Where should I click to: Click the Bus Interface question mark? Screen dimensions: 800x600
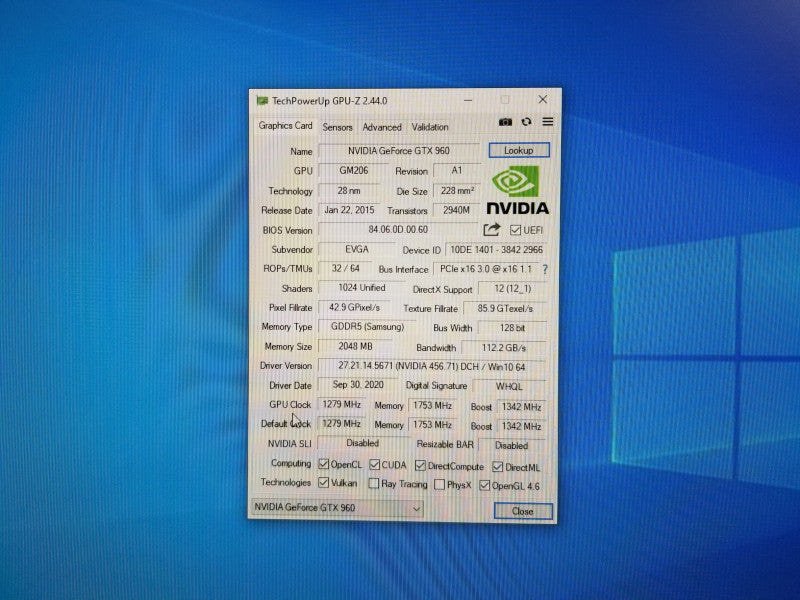click(x=545, y=269)
